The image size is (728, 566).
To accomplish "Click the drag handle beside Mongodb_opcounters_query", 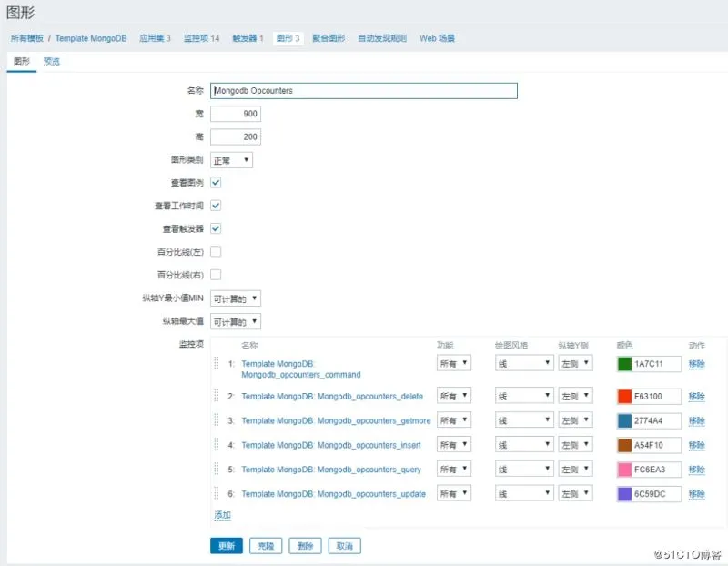I will pyautogui.click(x=216, y=470).
